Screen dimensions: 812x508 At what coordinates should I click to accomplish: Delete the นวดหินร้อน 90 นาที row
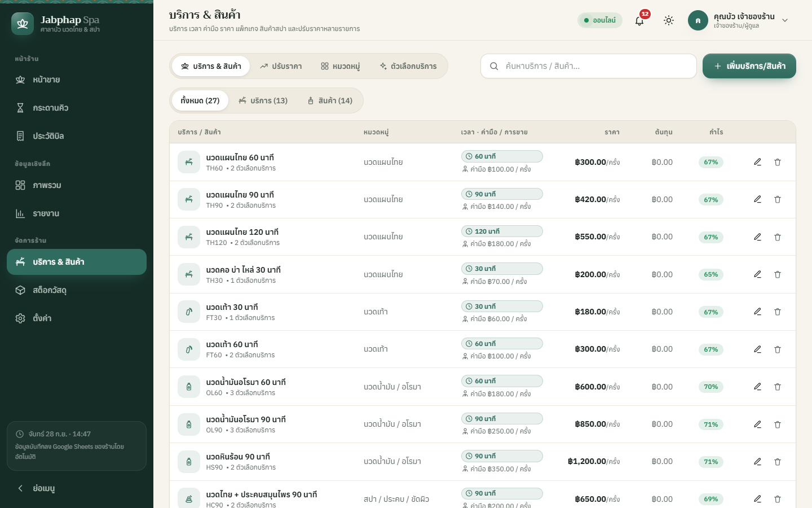[x=778, y=462]
